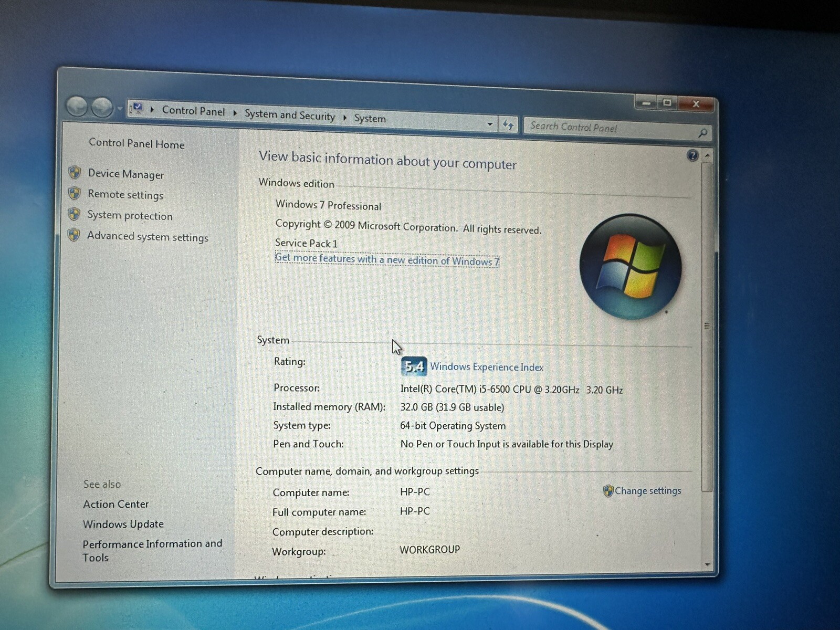840x630 pixels.
Task: Close the System window
Action: [x=696, y=104]
